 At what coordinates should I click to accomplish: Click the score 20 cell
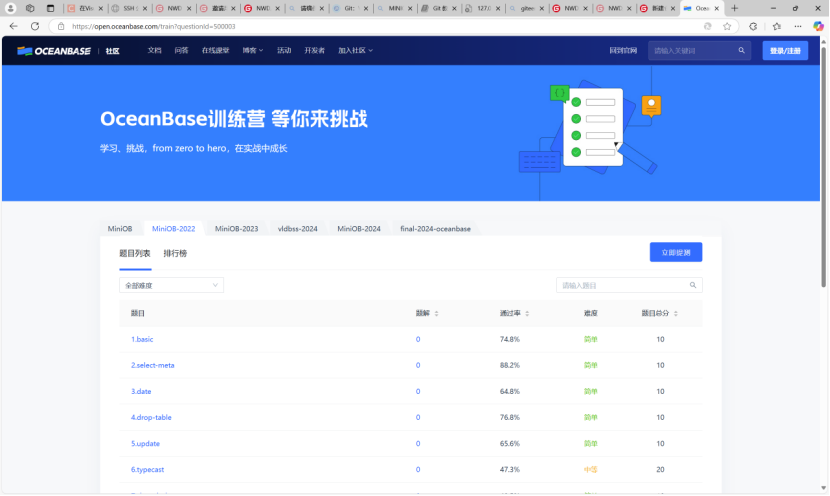pos(660,470)
